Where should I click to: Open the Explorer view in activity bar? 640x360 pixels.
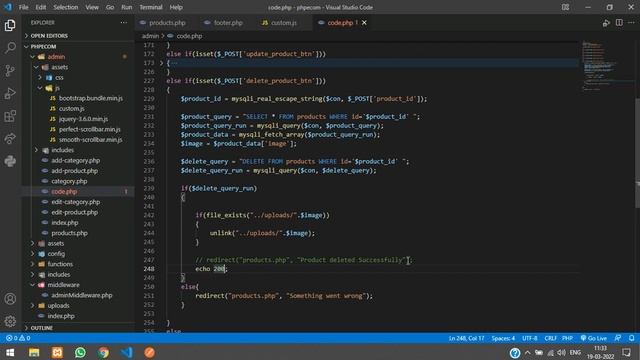10,26
